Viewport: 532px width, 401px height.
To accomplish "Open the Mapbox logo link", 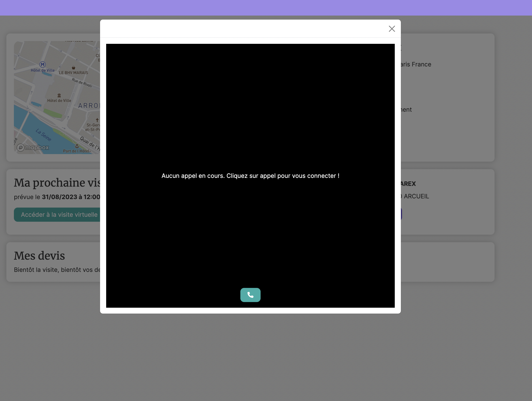I will (33, 147).
